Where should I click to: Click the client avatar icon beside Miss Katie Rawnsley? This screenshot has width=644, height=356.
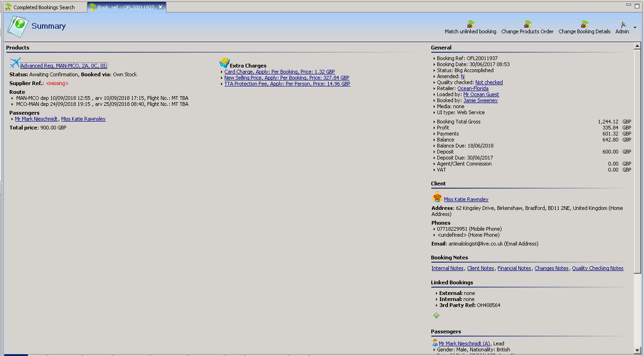point(437,197)
